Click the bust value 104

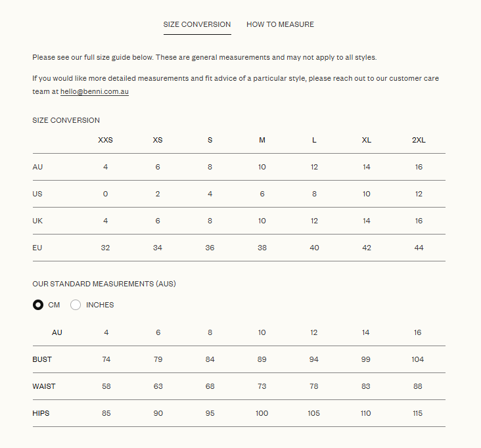pos(417,359)
